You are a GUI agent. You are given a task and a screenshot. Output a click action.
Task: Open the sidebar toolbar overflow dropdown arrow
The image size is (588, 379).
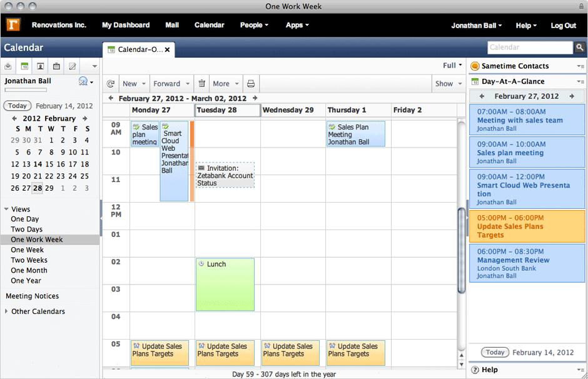pyautogui.click(x=94, y=66)
